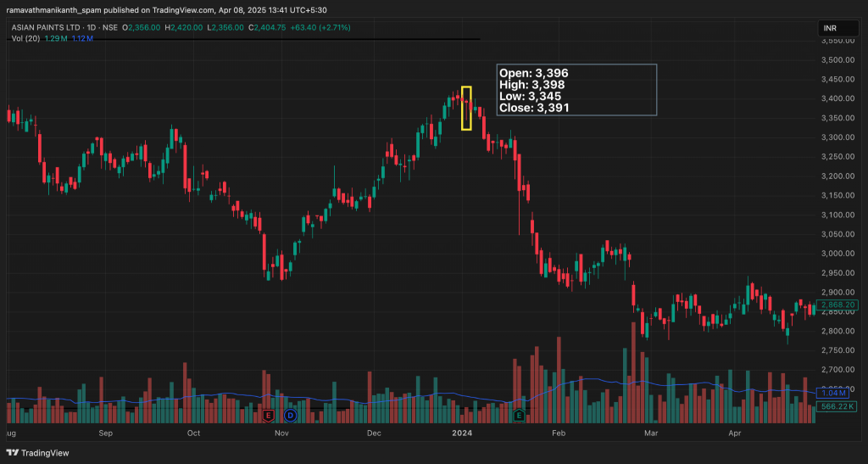Click the 2,800.00 price axis label
Image resolution: width=868 pixels, height=464 pixels.
pos(838,331)
